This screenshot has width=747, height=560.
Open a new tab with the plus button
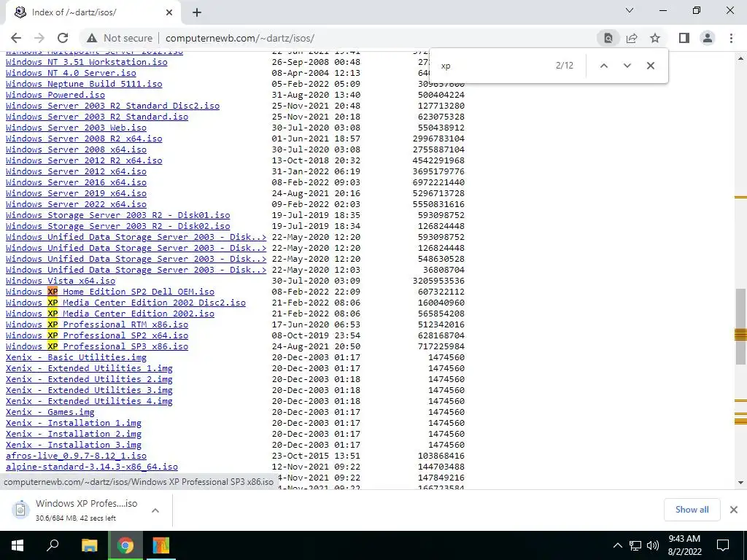(197, 12)
